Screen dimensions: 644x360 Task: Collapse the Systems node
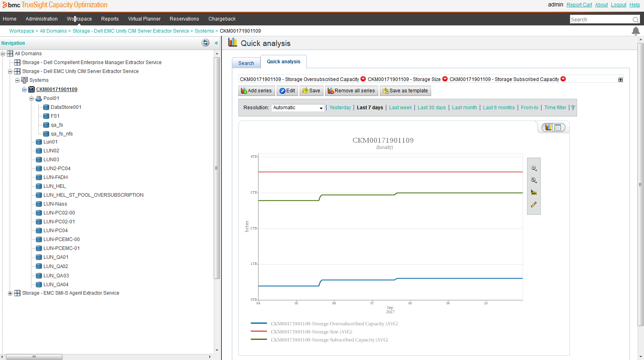click(x=17, y=80)
